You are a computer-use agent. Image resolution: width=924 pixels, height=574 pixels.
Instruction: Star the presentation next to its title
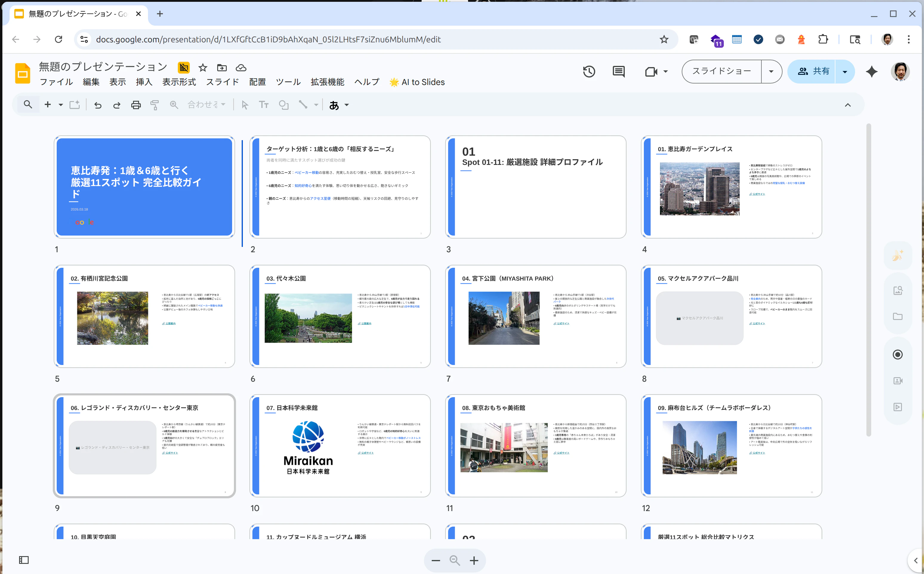point(203,68)
